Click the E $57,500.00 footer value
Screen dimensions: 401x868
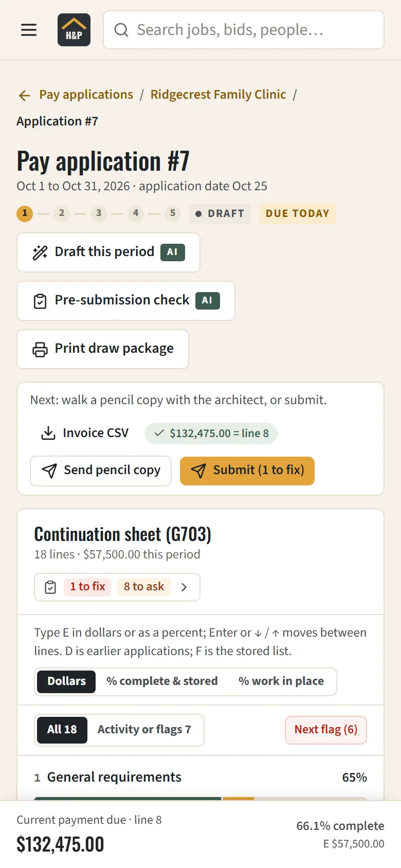click(354, 844)
